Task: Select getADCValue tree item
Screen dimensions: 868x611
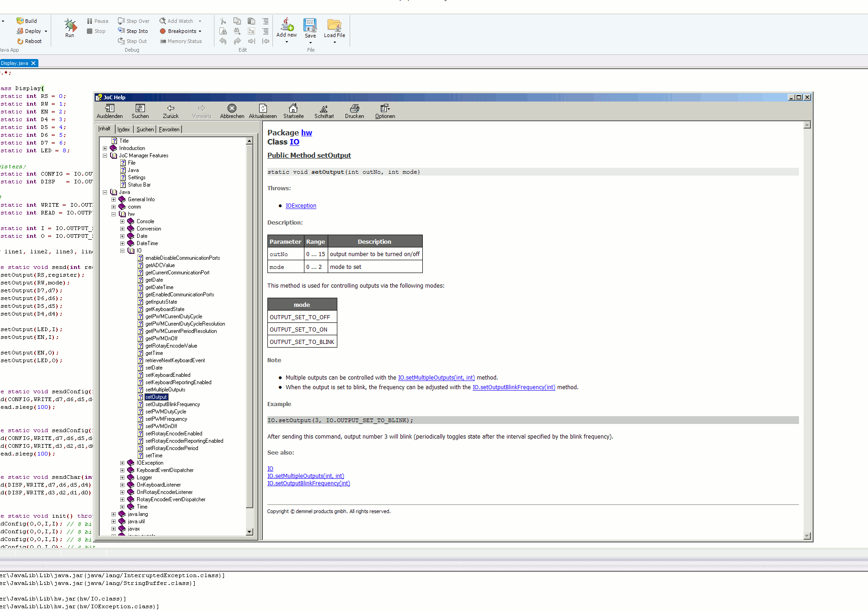Action: [160, 265]
